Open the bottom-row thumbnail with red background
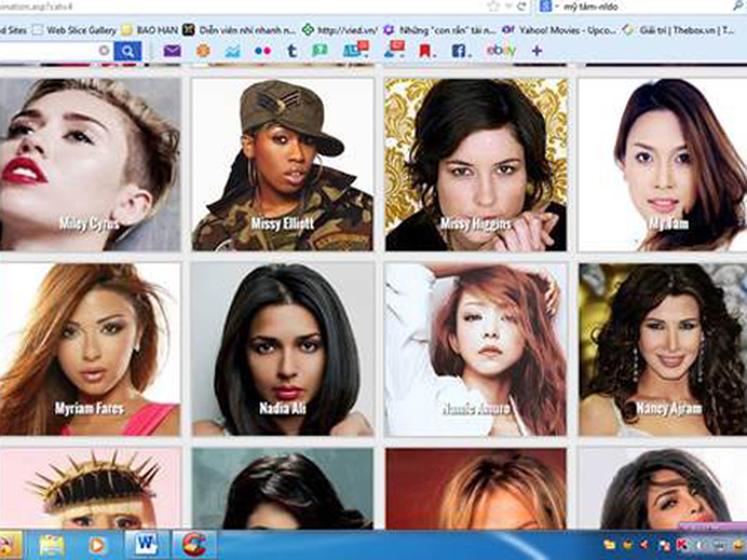The height and width of the screenshot is (560, 747). 476,488
